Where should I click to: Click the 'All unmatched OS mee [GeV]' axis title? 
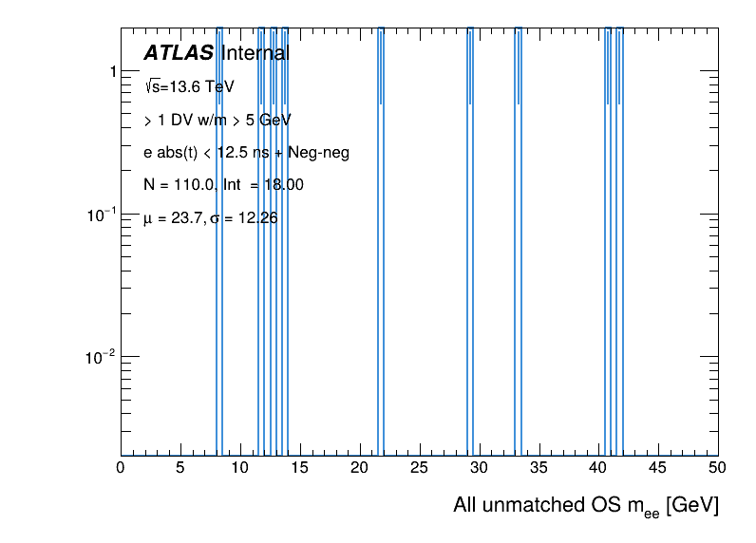coord(586,507)
